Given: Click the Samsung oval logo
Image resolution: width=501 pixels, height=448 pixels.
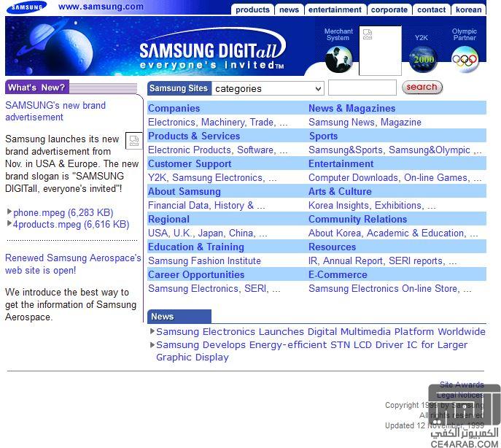Looking at the screenshot, I should pyautogui.click(x=26, y=7).
